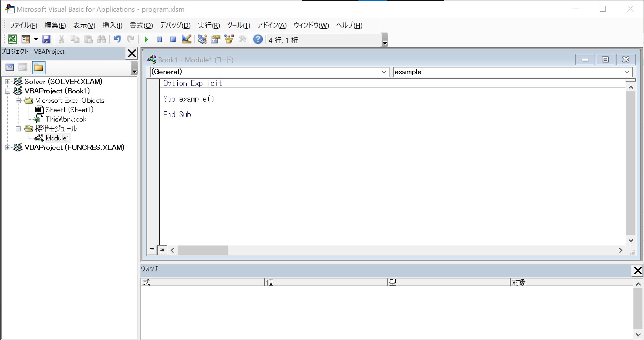Screen dimensions: 644x340
Task: Click the Paste clipboard icon
Action: pos(89,39)
